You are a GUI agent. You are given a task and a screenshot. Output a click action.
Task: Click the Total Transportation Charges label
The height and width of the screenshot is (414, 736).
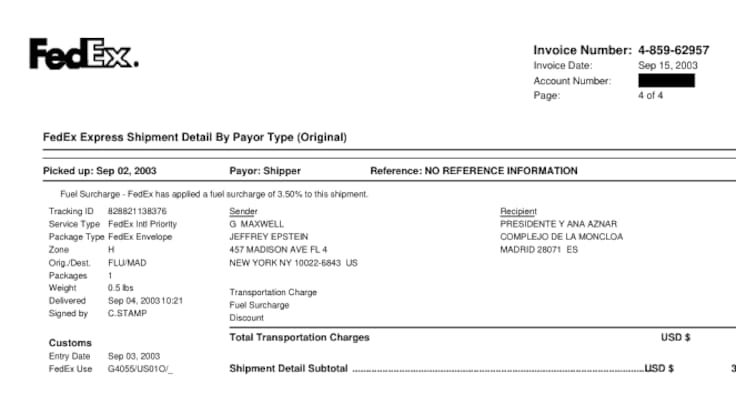[299, 338]
